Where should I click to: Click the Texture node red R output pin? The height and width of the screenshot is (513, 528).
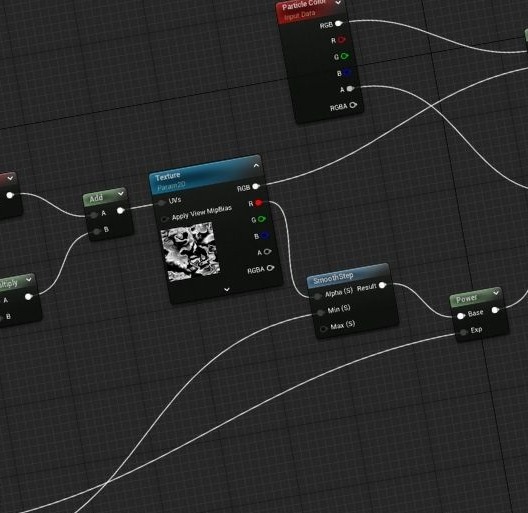[x=259, y=203]
